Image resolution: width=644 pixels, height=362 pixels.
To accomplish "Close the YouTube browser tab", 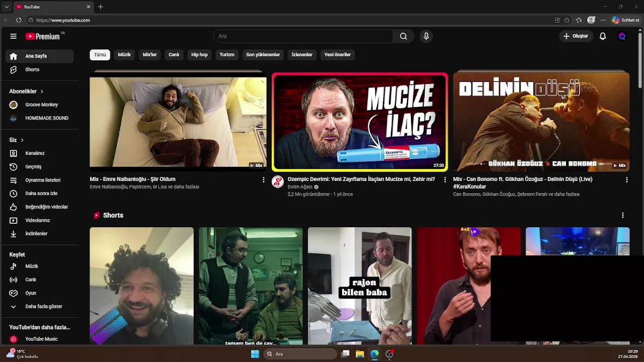I will click(x=89, y=7).
